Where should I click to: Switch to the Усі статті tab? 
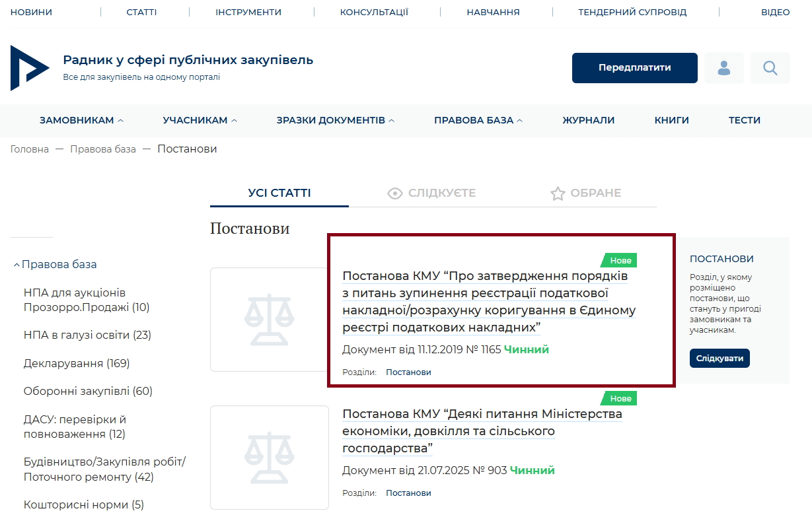[x=279, y=193]
